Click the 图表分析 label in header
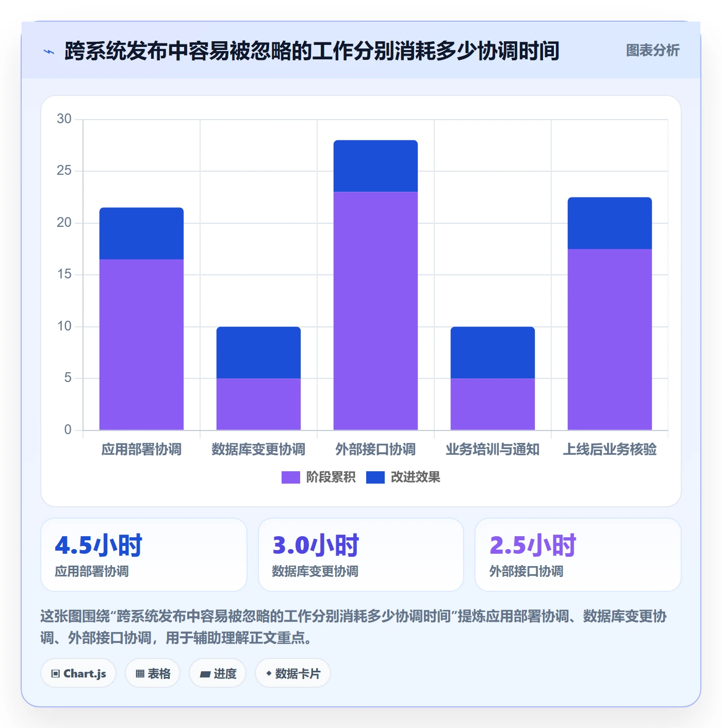 (652, 51)
